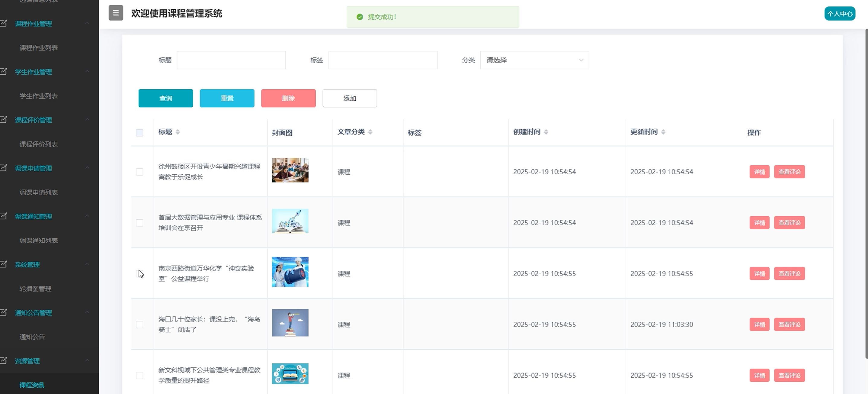Viewport: 868px width, 394px height.
Task: Check the 徐州鼓楼区 article row checkbox
Action: pyautogui.click(x=139, y=172)
